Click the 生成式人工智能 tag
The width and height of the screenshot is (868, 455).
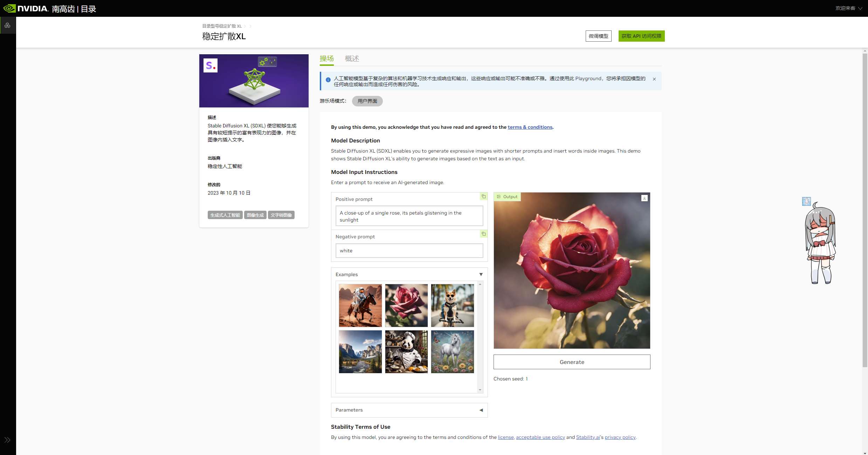(225, 215)
